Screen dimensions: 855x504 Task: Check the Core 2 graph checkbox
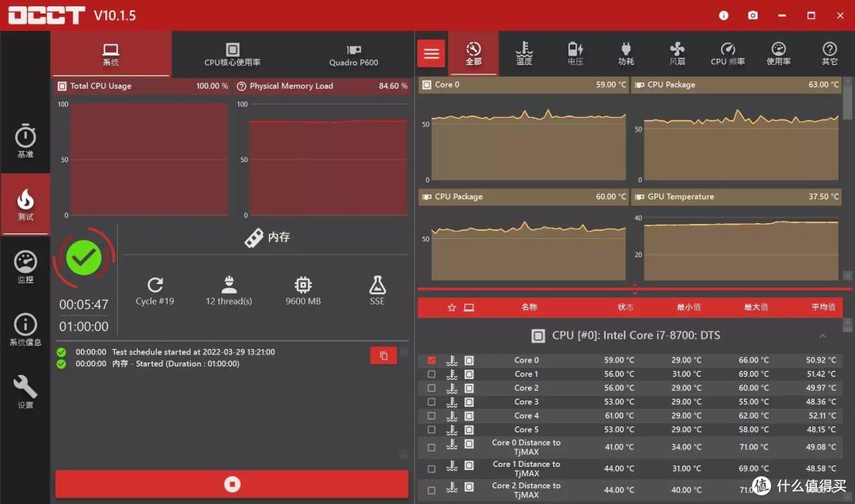click(431, 388)
